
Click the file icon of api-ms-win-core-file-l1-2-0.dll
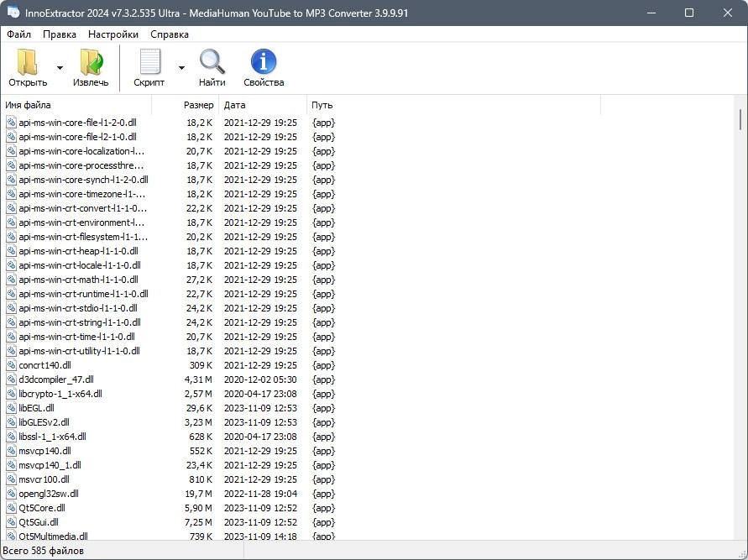click(x=12, y=123)
